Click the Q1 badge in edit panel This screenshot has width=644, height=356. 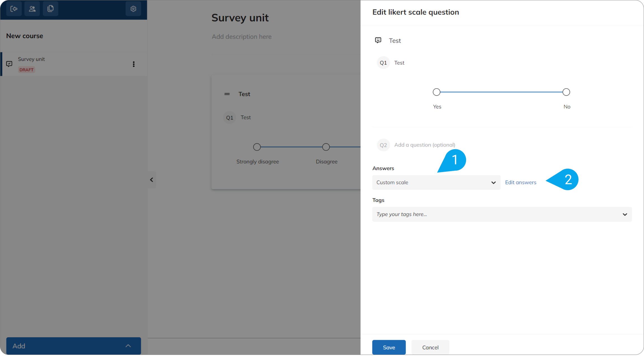[383, 63]
